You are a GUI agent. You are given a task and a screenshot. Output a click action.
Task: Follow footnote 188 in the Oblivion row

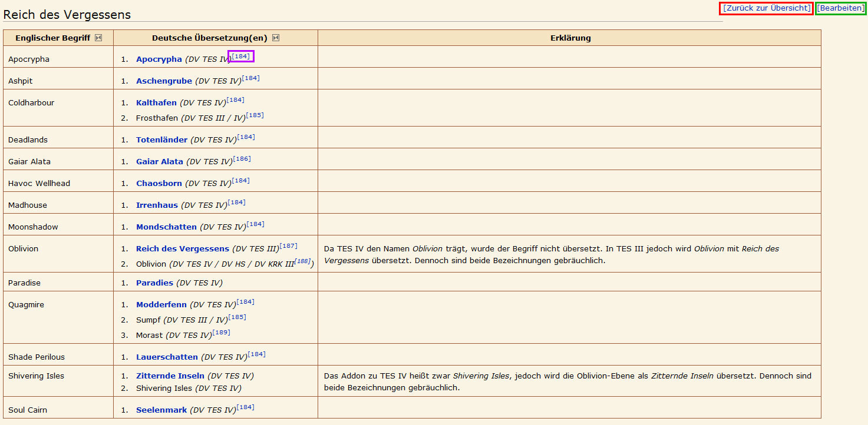pyautogui.click(x=302, y=261)
